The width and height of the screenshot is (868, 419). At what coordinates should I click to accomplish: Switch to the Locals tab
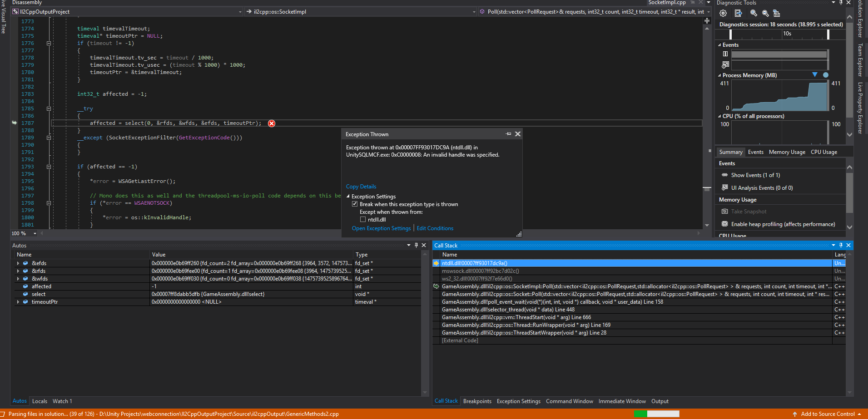40,401
